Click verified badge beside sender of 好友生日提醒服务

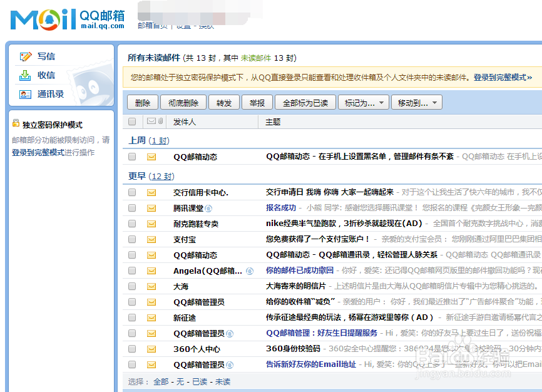pyautogui.click(x=230, y=334)
